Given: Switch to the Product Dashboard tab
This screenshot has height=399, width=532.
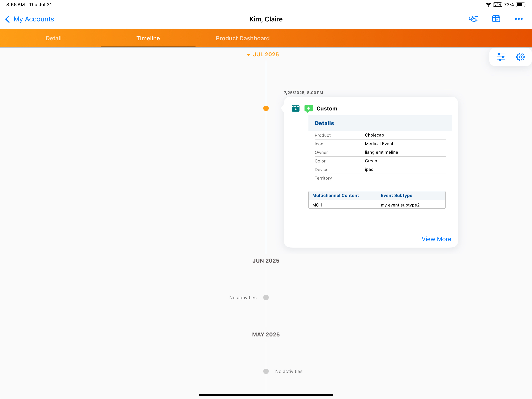Looking at the screenshot, I should coord(242,38).
